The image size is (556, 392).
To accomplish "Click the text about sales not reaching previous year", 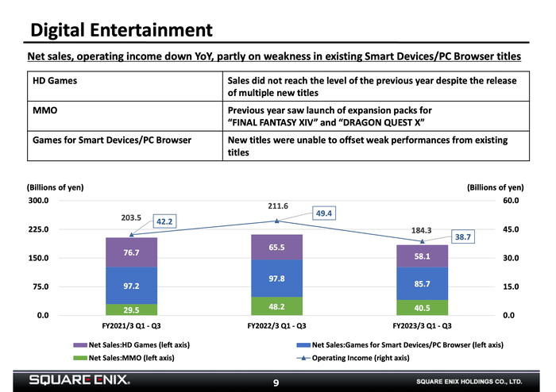I will 372,86.
